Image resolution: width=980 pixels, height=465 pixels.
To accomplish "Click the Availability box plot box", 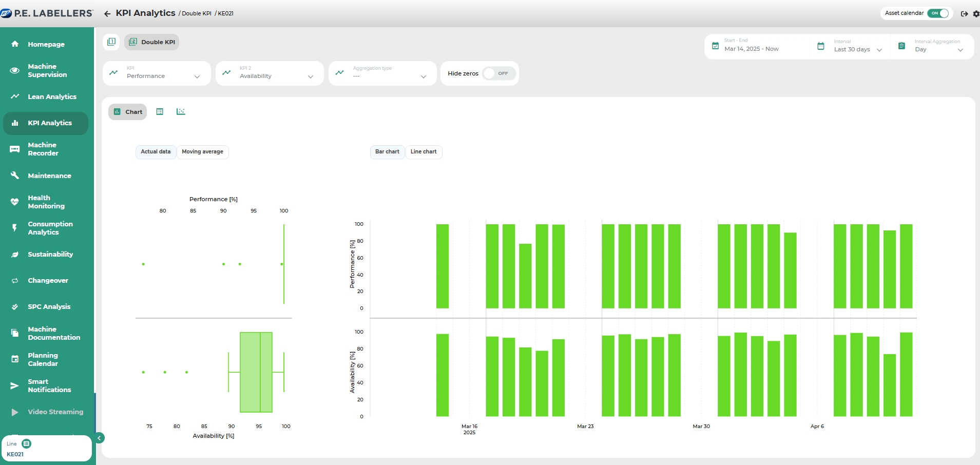I will coord(256,372).
